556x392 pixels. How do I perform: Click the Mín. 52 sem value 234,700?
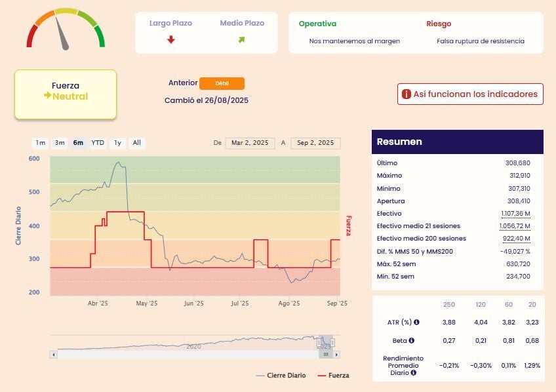click(518, 276)
